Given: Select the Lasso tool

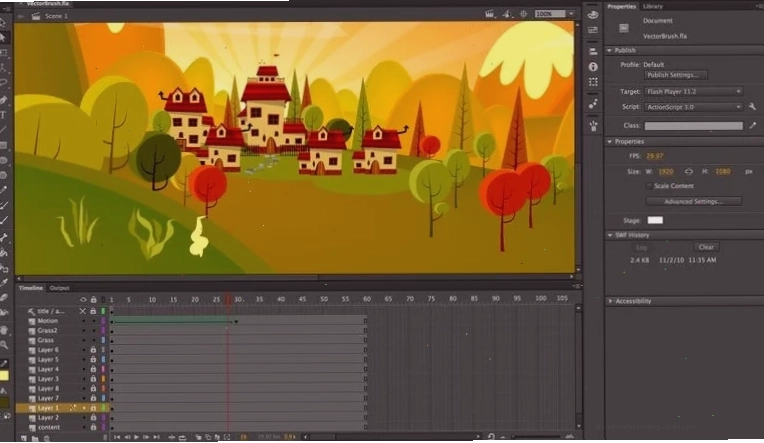Looking at the screenshot, I should click(x=3, y=83).
